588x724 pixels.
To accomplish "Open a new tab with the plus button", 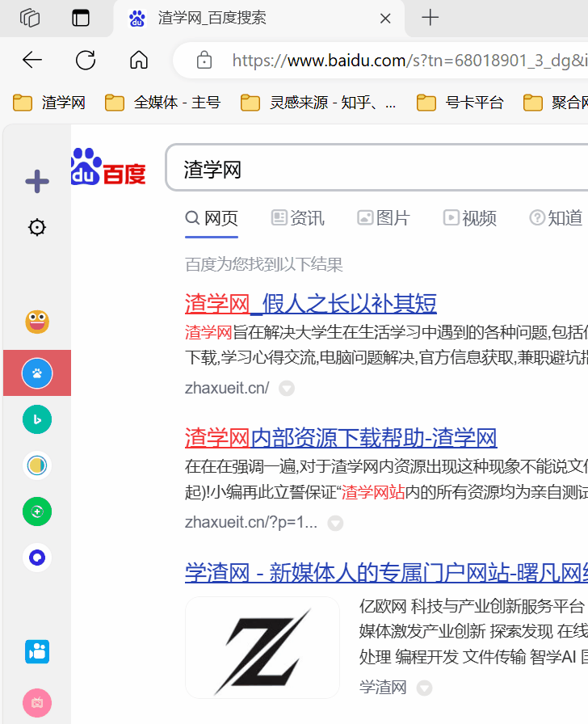I will [x=430, y=18].
